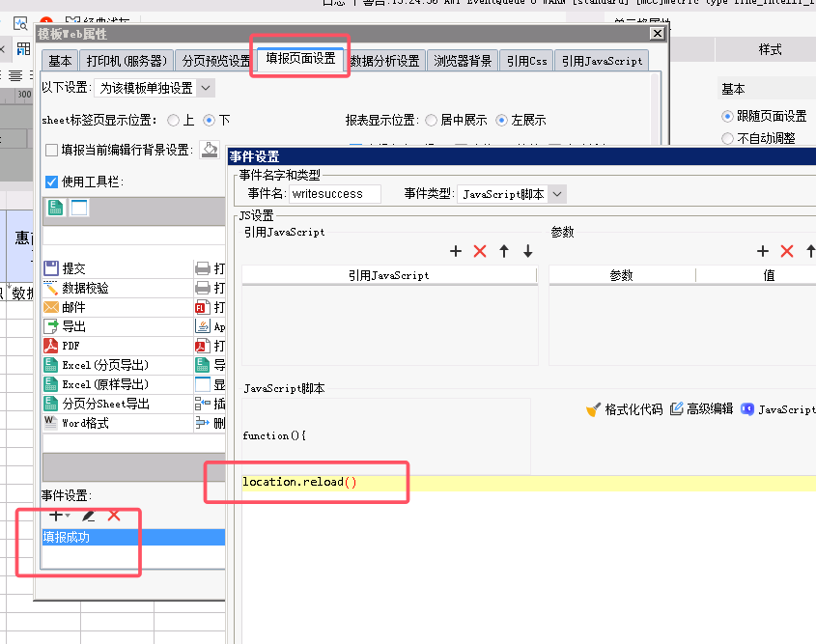Select sheet tab position 上
This screenshot has width=816, height=644.
173,120
